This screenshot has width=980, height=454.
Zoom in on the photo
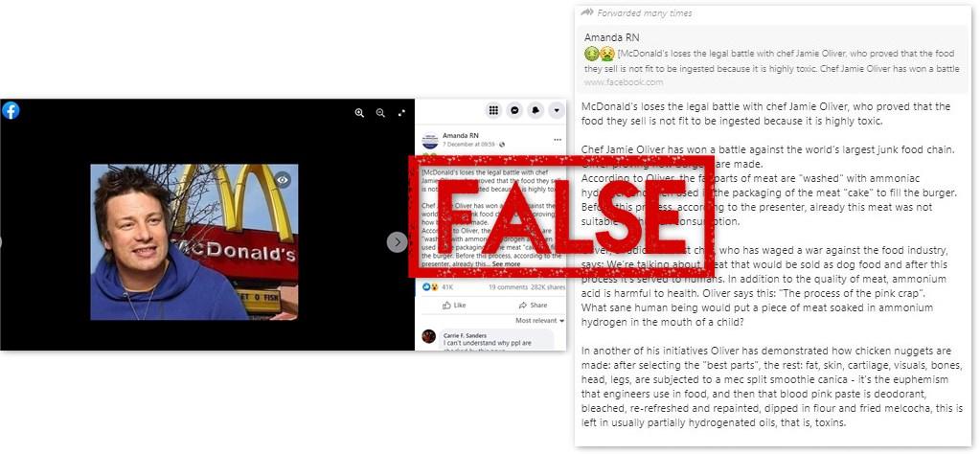[359, 113]
